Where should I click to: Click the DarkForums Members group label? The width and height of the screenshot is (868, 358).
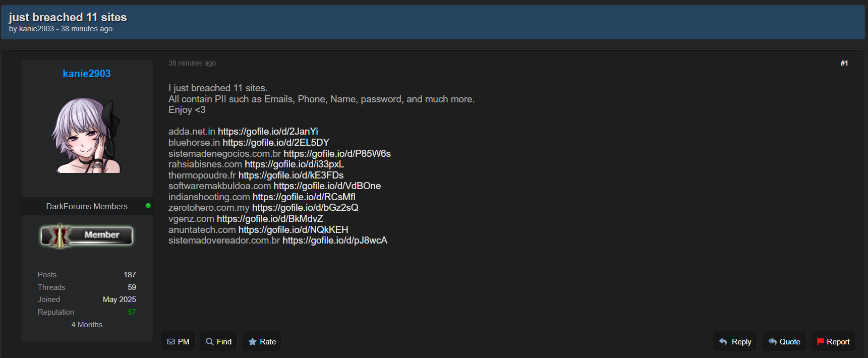click(x=87, y=206)
